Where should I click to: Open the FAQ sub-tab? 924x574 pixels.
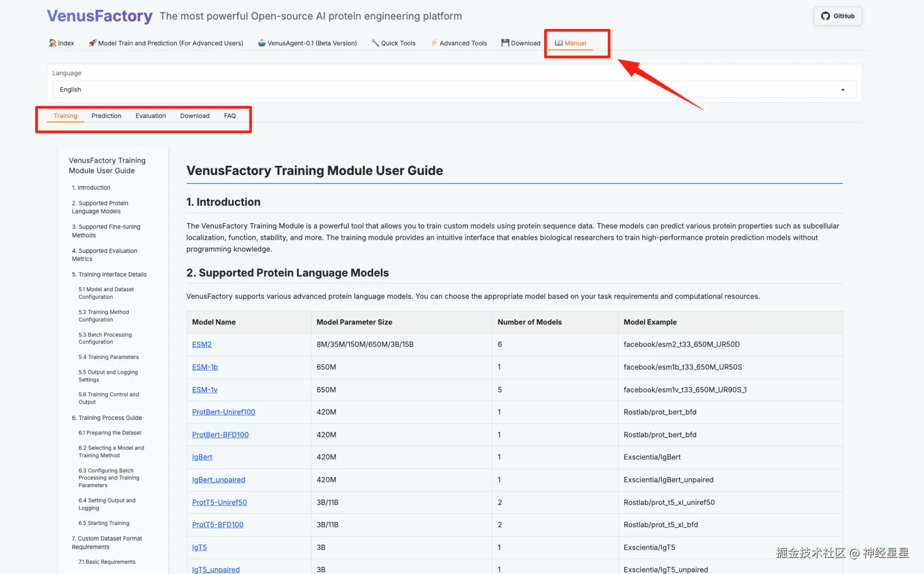pos(230,116)
